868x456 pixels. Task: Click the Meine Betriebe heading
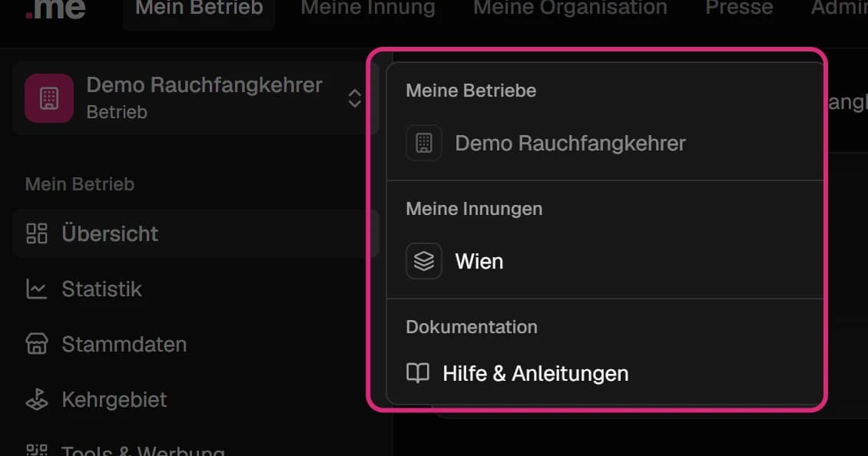pos(471,91)
